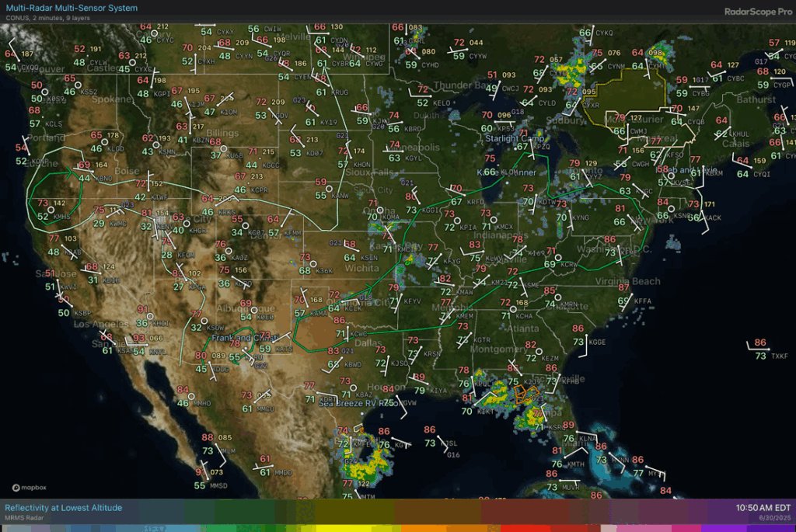The width and height of the screenshot is (796, 532).
Task: Click the Thunder Bay city label
Action: [460, 85]
